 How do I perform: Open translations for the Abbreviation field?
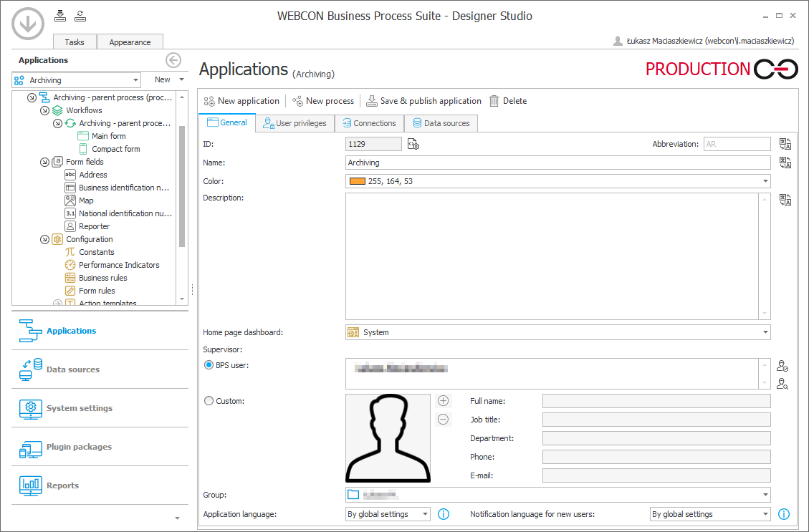point(785,145)
